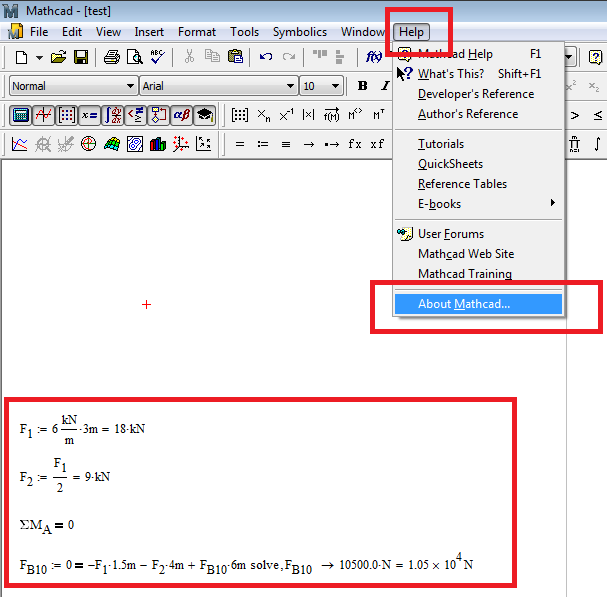616x597 pixels.
Task: Toggle the Programming toolbar button
Action: (158, 115)
